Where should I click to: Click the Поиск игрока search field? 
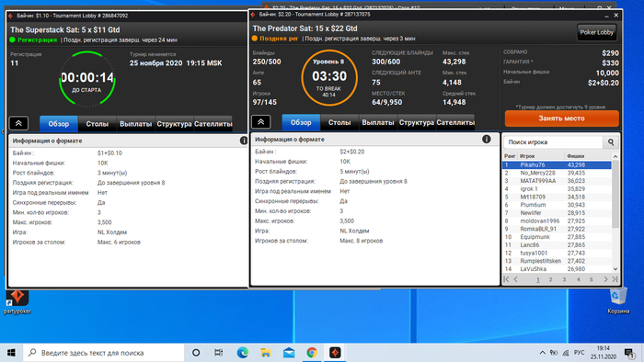tap(553, 142)
